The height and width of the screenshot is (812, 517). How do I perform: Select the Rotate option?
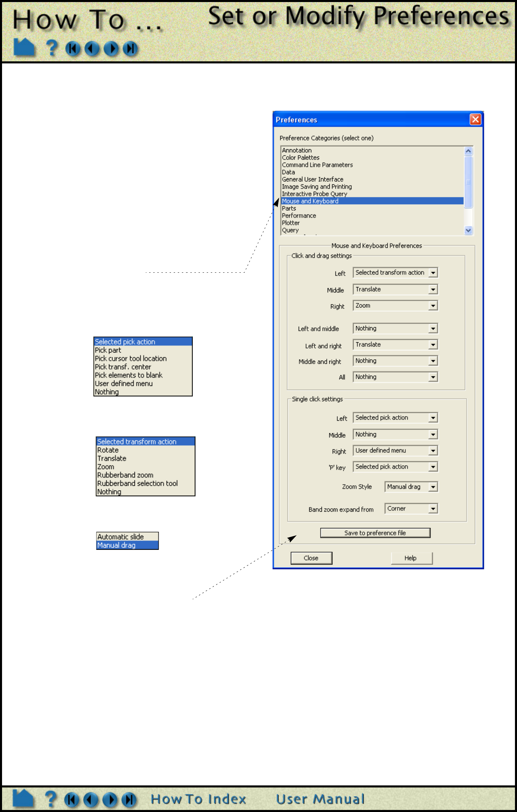[x=145, y=450]
